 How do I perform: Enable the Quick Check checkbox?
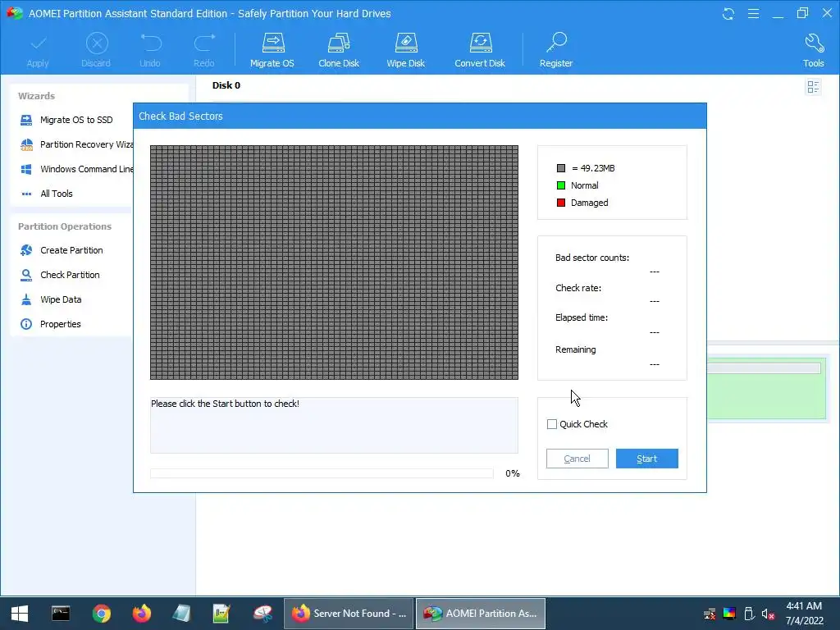[552, 424]
